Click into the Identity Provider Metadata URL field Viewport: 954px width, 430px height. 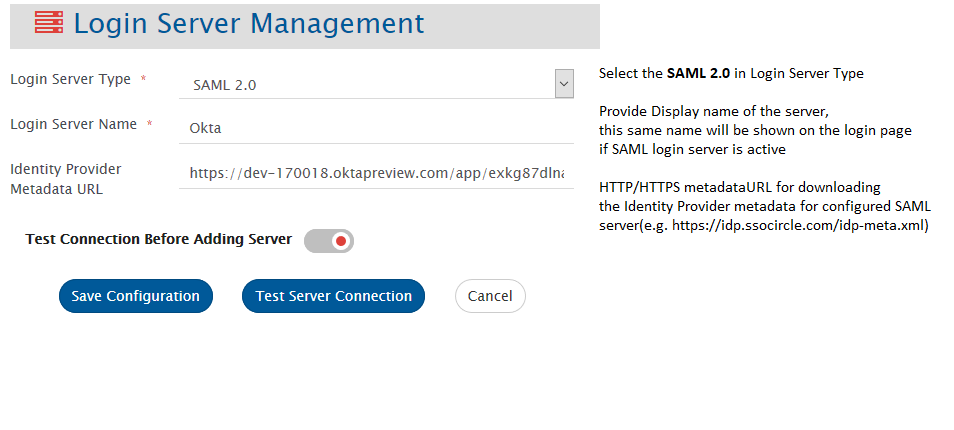pyautogui.click(x=380, y=173)
